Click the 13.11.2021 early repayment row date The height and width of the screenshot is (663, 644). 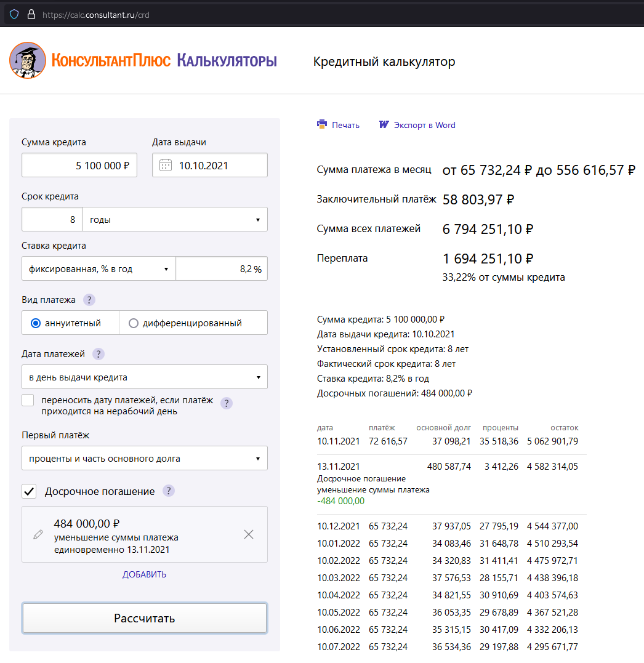338,467
